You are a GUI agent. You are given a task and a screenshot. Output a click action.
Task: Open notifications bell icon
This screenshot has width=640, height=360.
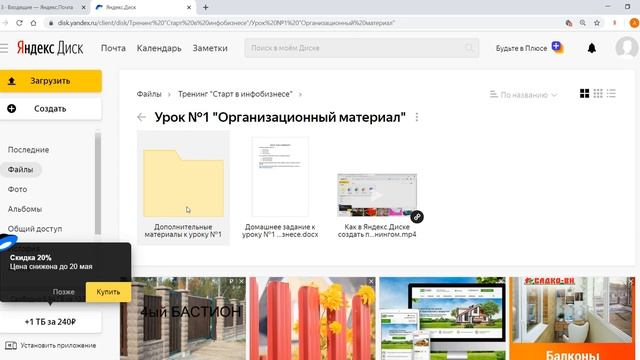(x=591, y=48)
